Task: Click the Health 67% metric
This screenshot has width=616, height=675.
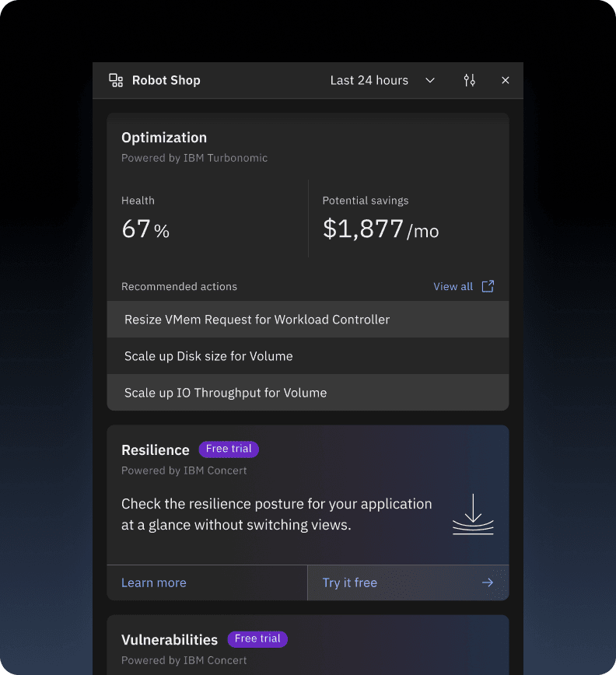Action: tap(145, 229)
